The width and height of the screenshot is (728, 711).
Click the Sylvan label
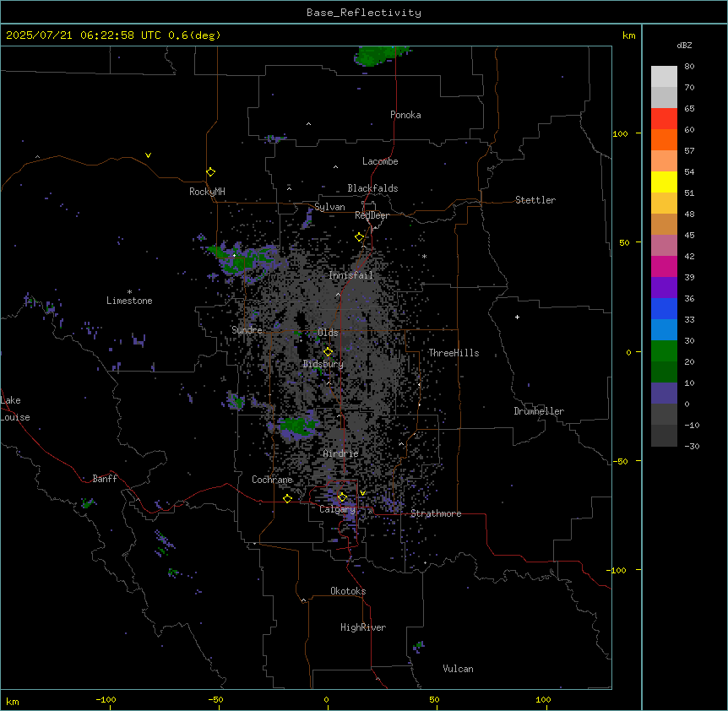coord(329,207)
